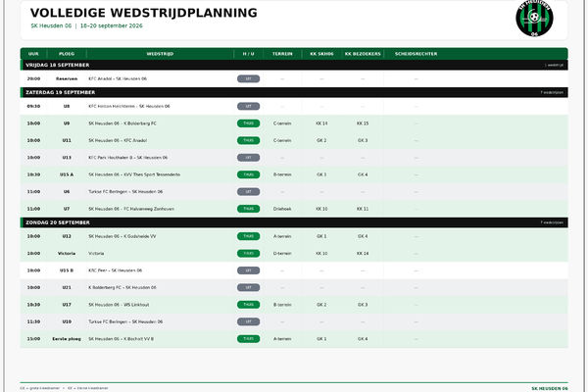
Task: Click the '7 wedstrijden' count on Saturday header
Action: [552, 92]
